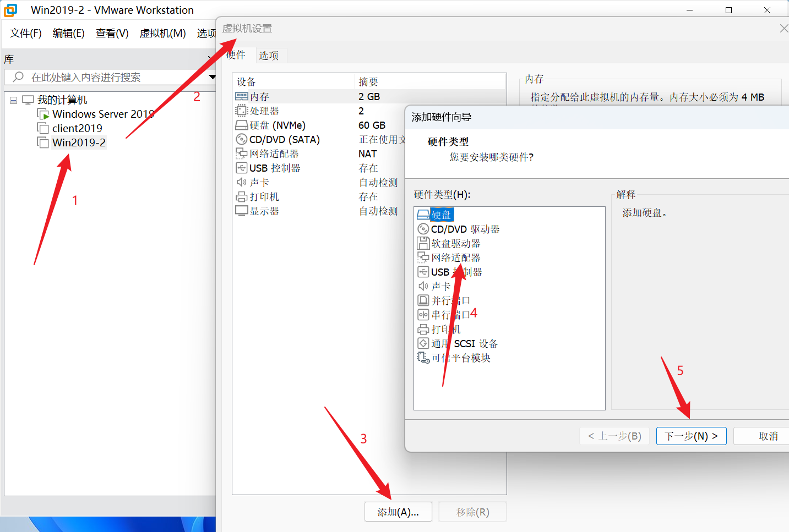Screen dimensions: 789x532
Task: Select Win2019-2 in the library tree
Action: [x=79, y=142]
